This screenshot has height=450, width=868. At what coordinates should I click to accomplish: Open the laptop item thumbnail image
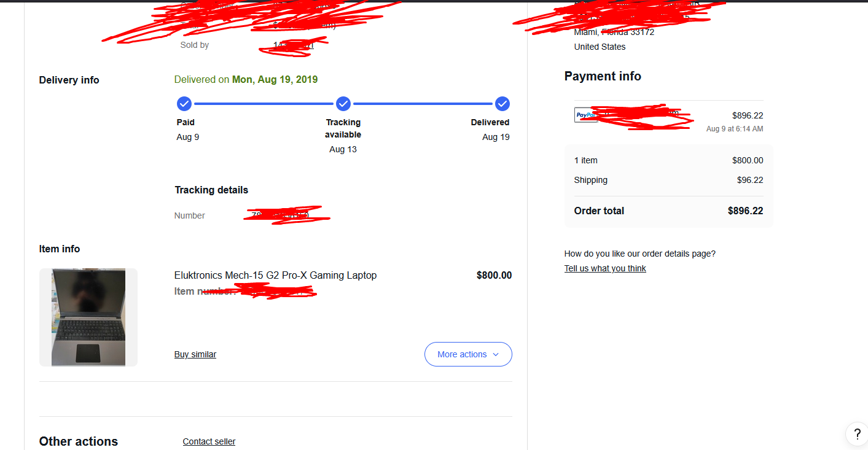point(88,317)
